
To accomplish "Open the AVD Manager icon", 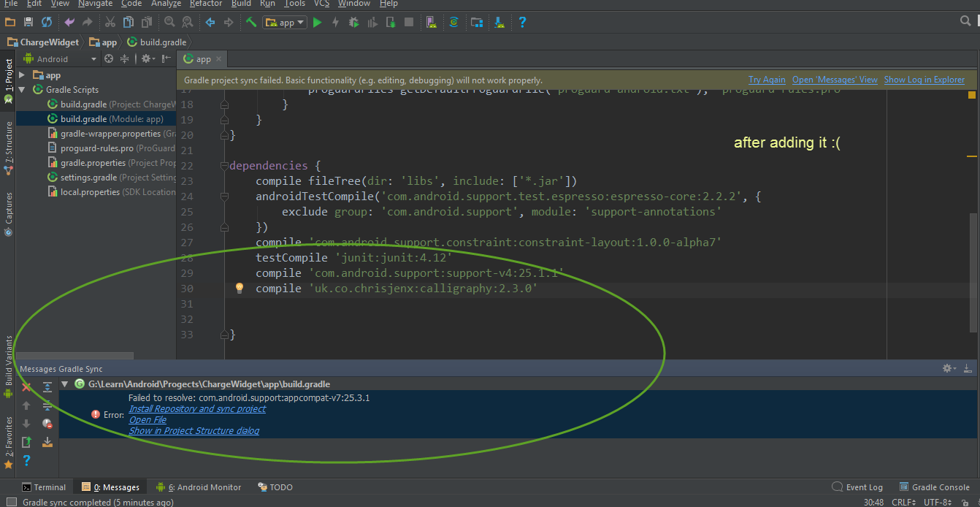I will tap(431, 23).
